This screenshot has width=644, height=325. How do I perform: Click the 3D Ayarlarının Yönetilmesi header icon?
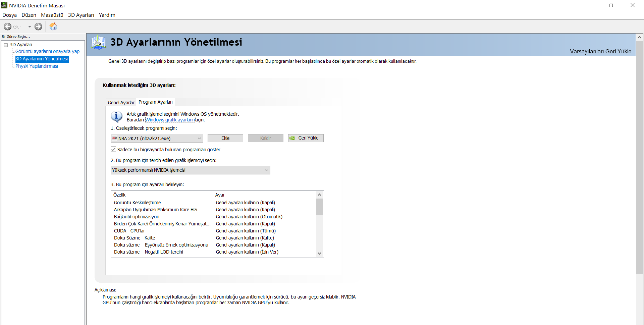point(99,43)
